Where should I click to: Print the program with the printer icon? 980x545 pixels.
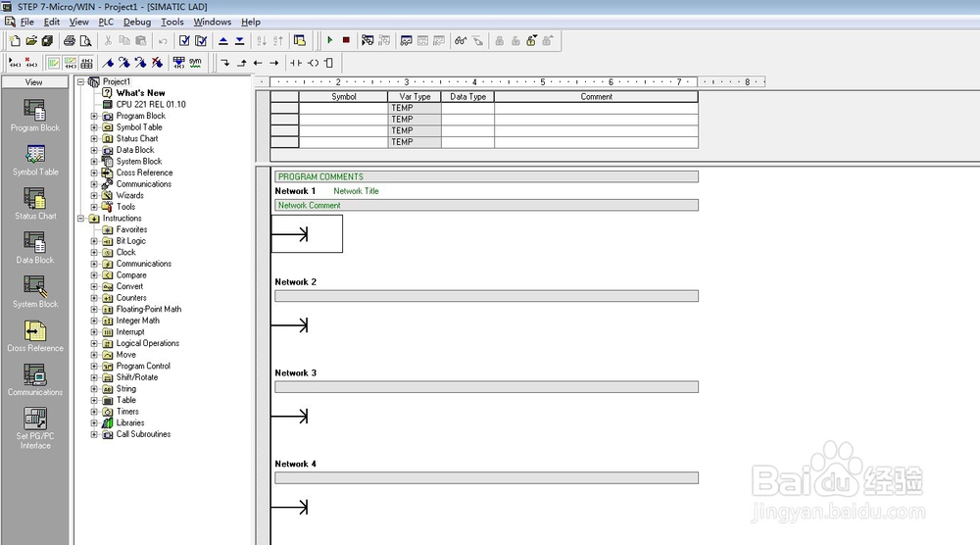pos(70,40)
